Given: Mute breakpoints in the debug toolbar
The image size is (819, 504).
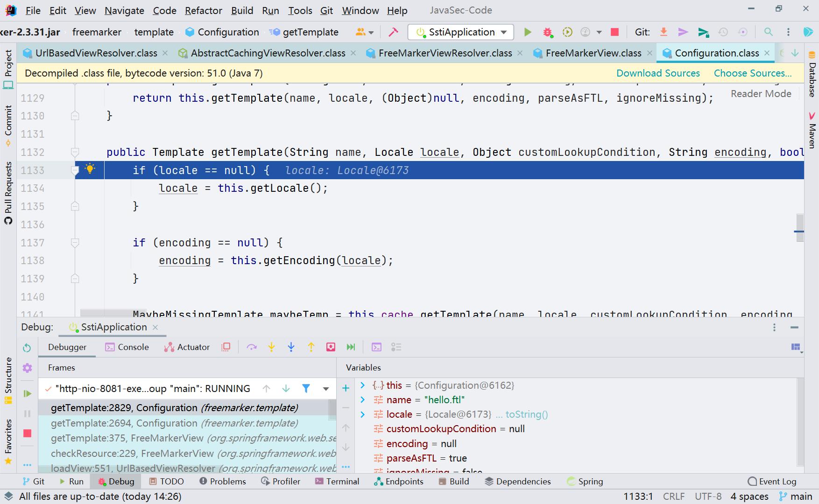Looking at the screenshot, I should tap(226, 347).
